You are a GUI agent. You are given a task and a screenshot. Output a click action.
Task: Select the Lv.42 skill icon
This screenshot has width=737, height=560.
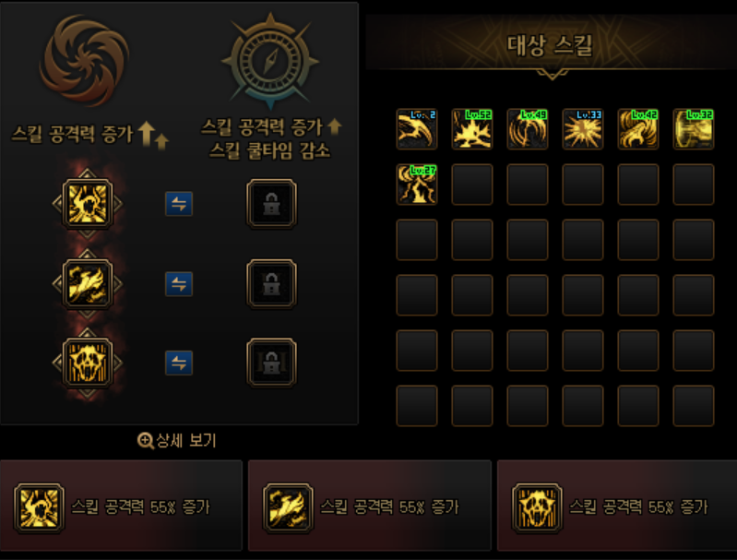pyautogui.click(x=637, y=129)
